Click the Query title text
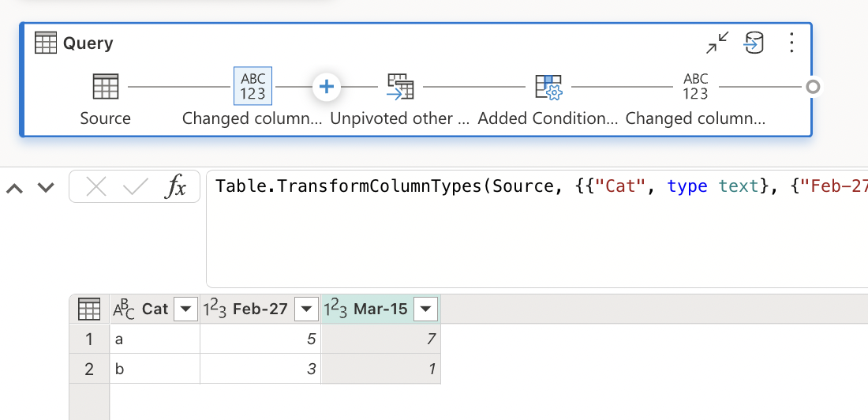 [88, 43]
